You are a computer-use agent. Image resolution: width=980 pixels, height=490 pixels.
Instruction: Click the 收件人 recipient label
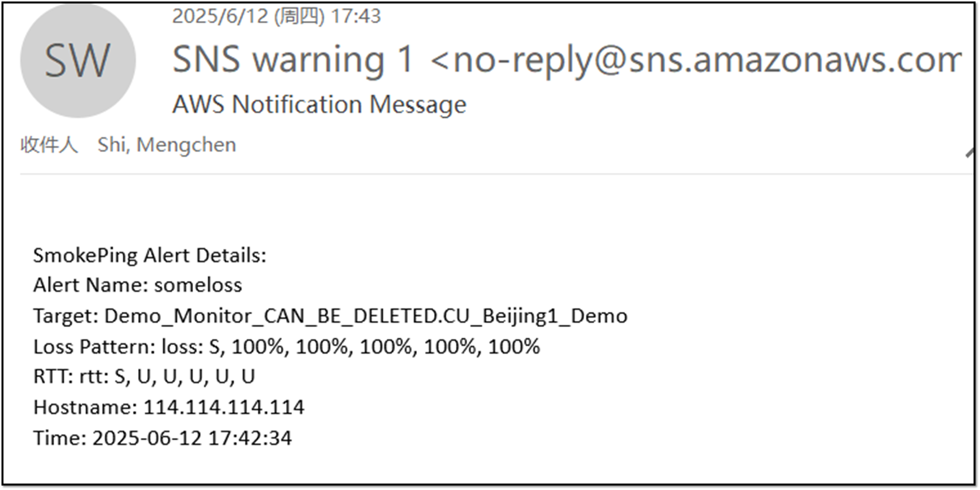pos(49,145)
